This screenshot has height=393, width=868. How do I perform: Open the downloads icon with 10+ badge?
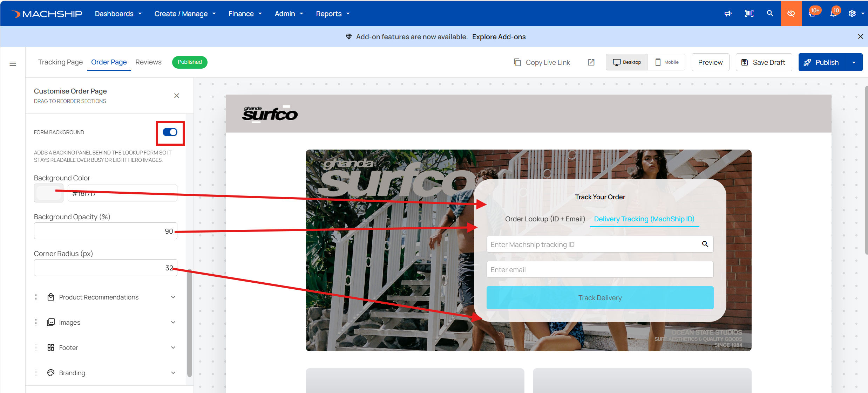click(x=812, y=13)
